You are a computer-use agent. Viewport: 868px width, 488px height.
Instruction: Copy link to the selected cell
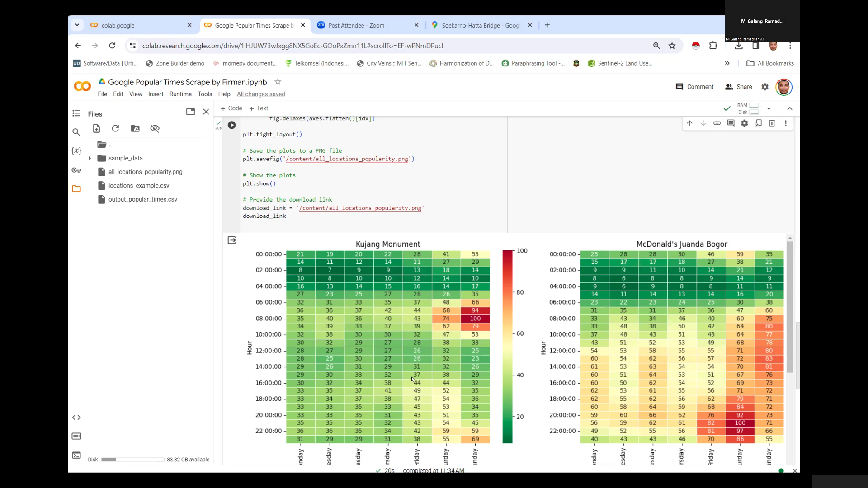click(717, 123)
